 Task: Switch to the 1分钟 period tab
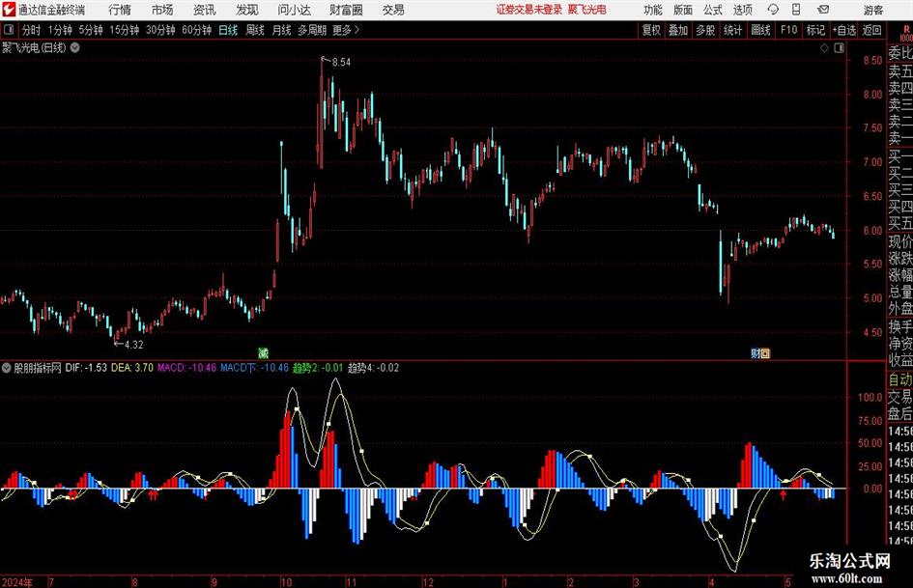(59, 30)
